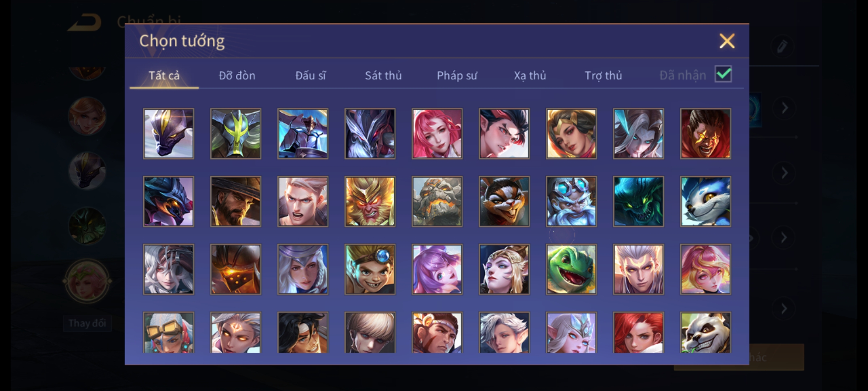
Task: Show the Pháp sư hero category
Action: 457,75
